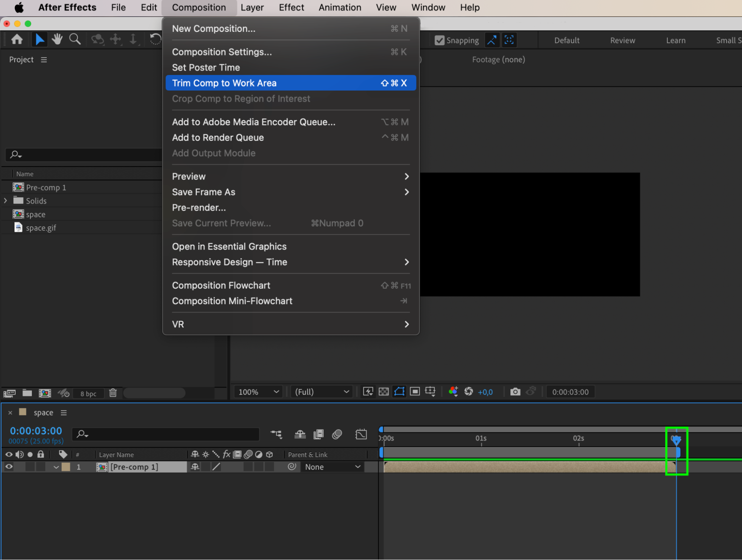Open the 100% magnification dropdown
742x560 pixels.
[x=258, y=392]
